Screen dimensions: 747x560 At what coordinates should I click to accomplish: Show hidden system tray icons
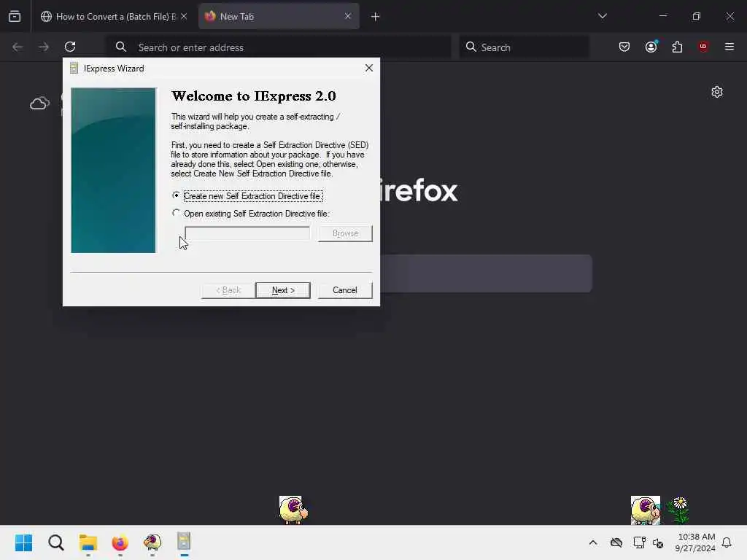(592, 542)
